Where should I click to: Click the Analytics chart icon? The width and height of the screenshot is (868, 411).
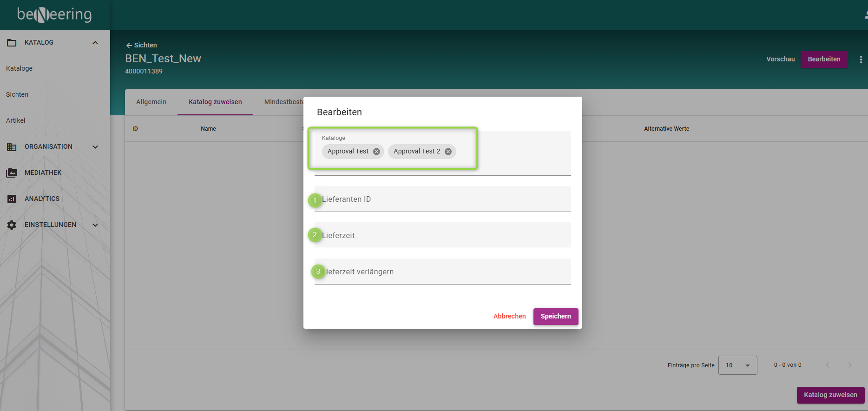click(12, 199)
